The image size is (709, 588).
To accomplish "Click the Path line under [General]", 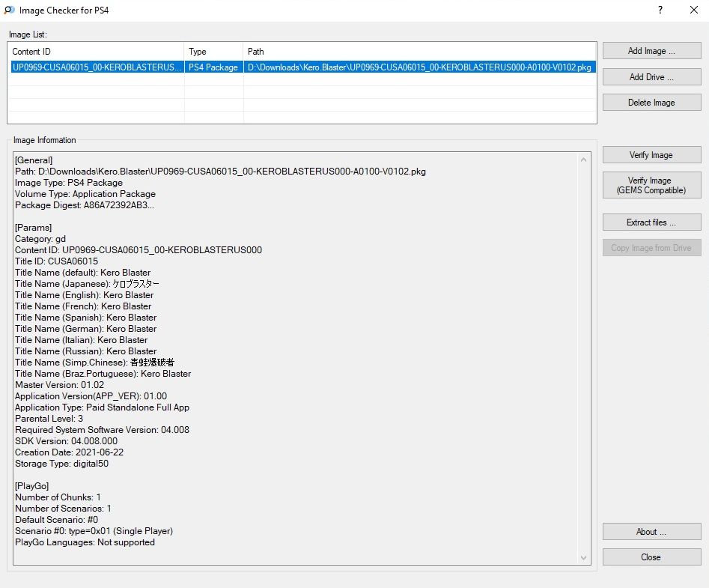I will (221, 172).
